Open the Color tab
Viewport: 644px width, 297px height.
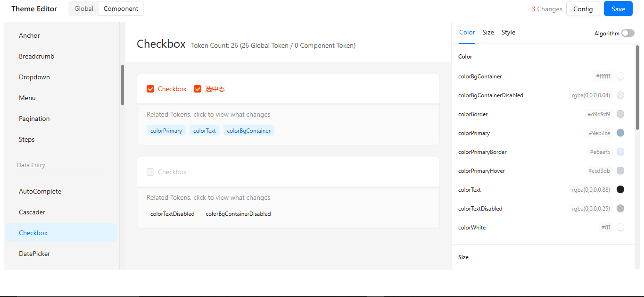coord(467,32)
